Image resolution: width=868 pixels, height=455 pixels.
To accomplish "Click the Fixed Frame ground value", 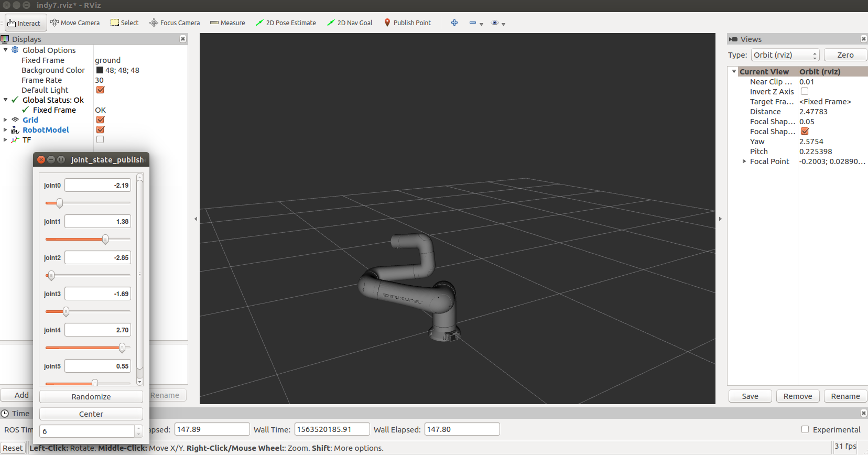I will tap(108, 60).
